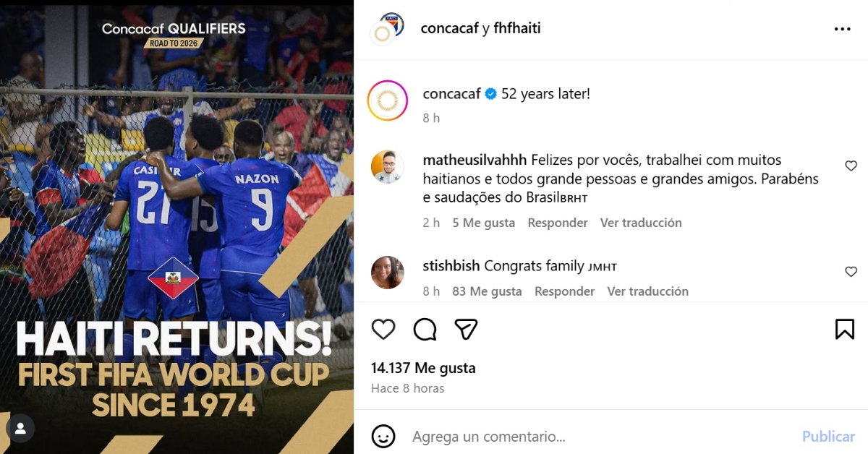Image resolution: width=868 pixels, height=454 pixels.
Task: Click the tagged people icon on photo
Action: click(20, 428)
